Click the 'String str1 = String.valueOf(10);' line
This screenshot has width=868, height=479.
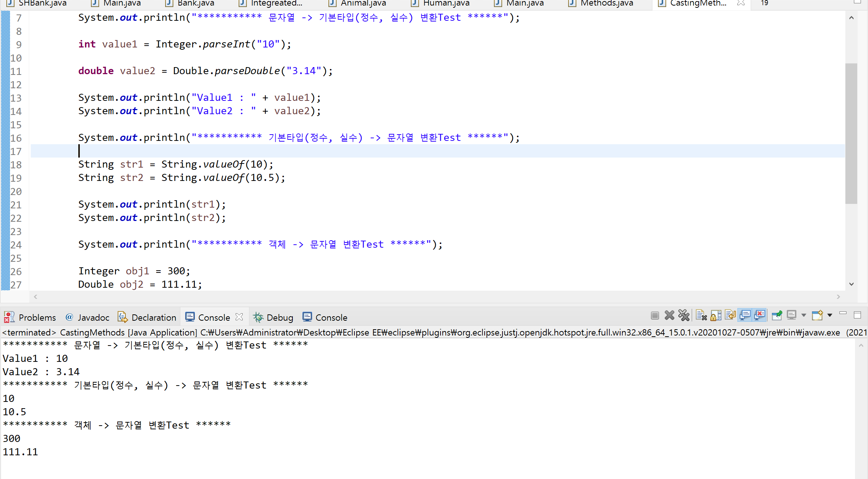pos(176,164)
